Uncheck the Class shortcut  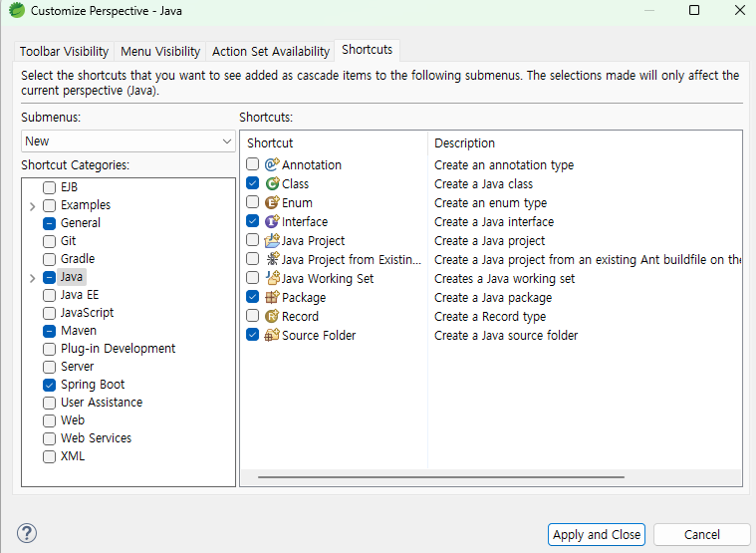253,182
